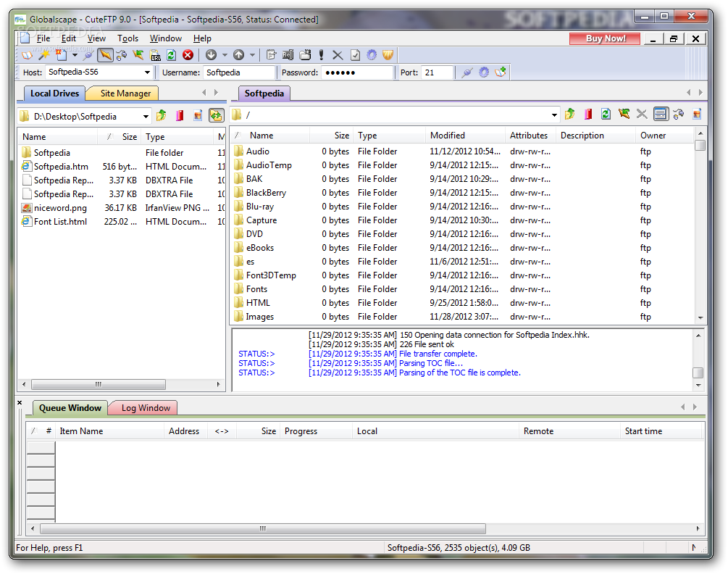Viewport: 728px width, 574px height.
Task: Click the remote list scroll down arrow
Action: coord(700,318)
